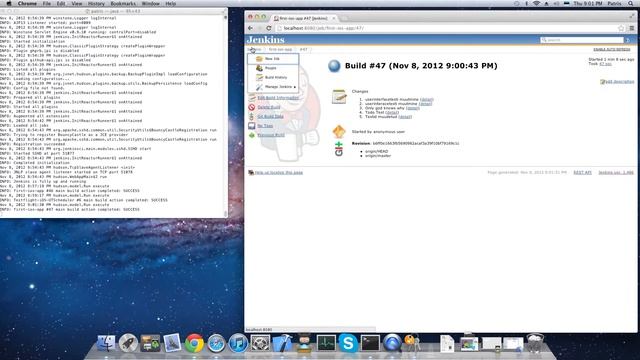Screen dimensions: 640x360
Task: Click the edit description link
Action: tap(619, 82)
